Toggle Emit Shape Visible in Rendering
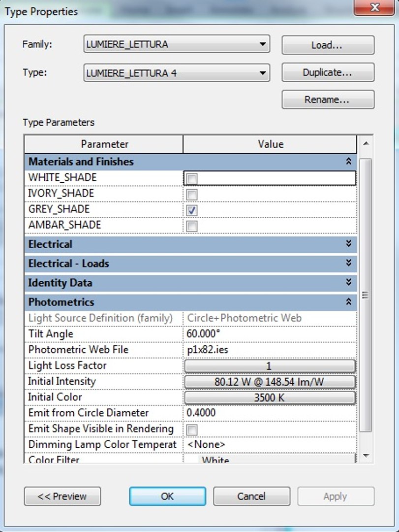399x532 pixels. [192, 430]
